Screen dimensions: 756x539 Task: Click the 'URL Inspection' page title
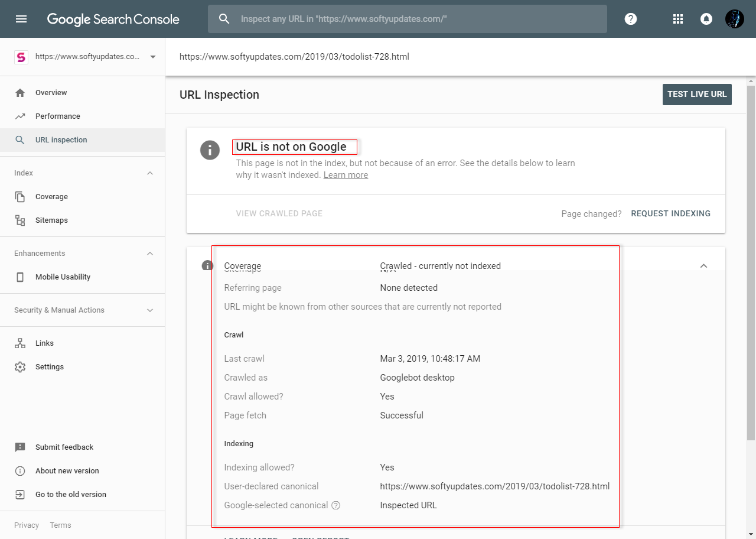coord(219,95)
